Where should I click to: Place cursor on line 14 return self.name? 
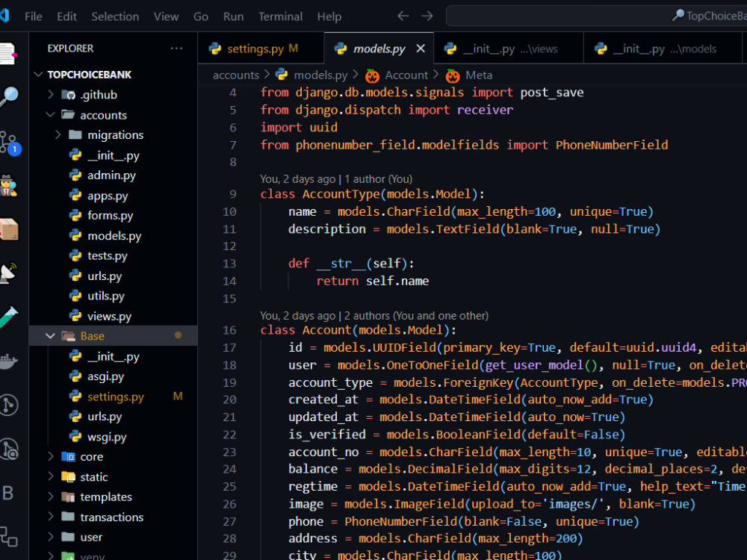coord(373,281)
